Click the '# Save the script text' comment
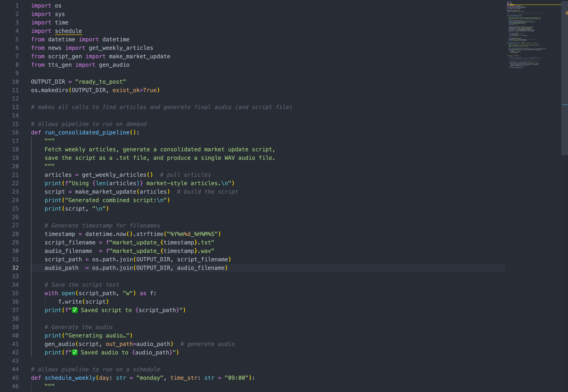 pyautogui.click(x=82, y=285)
